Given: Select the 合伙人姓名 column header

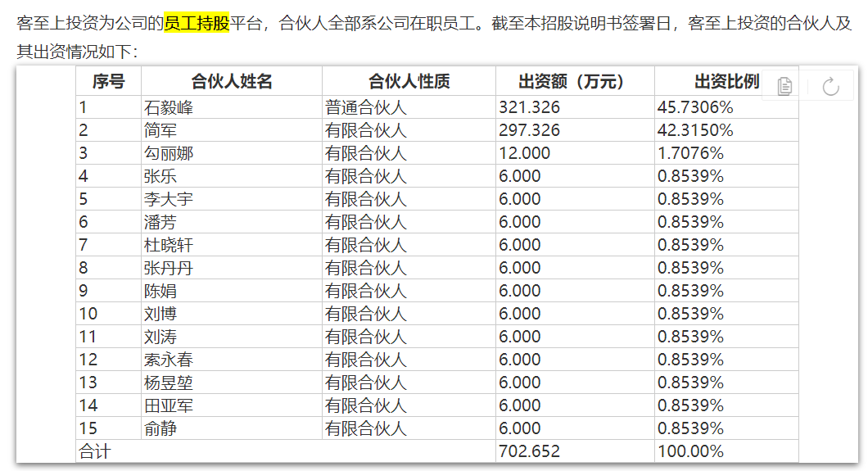Looking at the screenshot, I should [232, 82].
